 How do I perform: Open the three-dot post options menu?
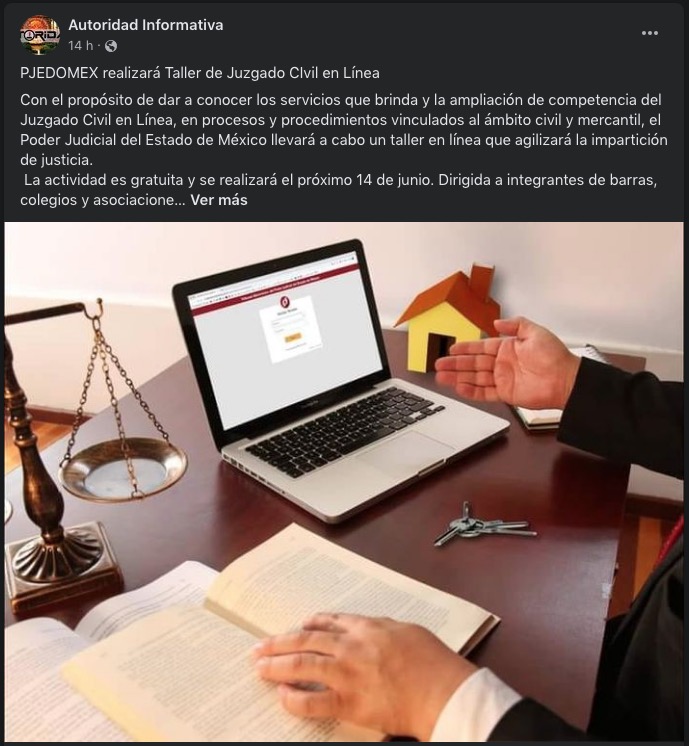(x=650, y=33)
